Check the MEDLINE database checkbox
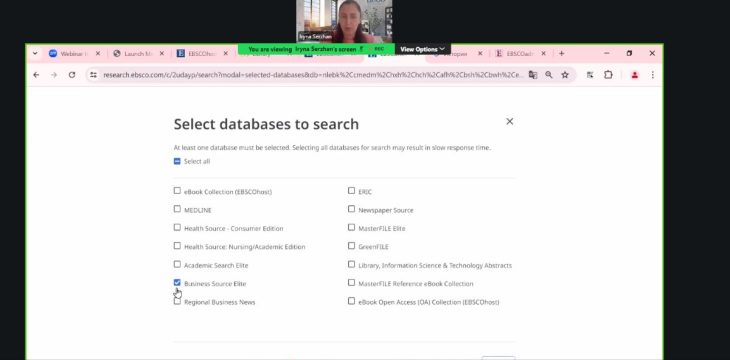Image resolution: width=730 pixels, height=360 pixels. click(x=177, y=209)
